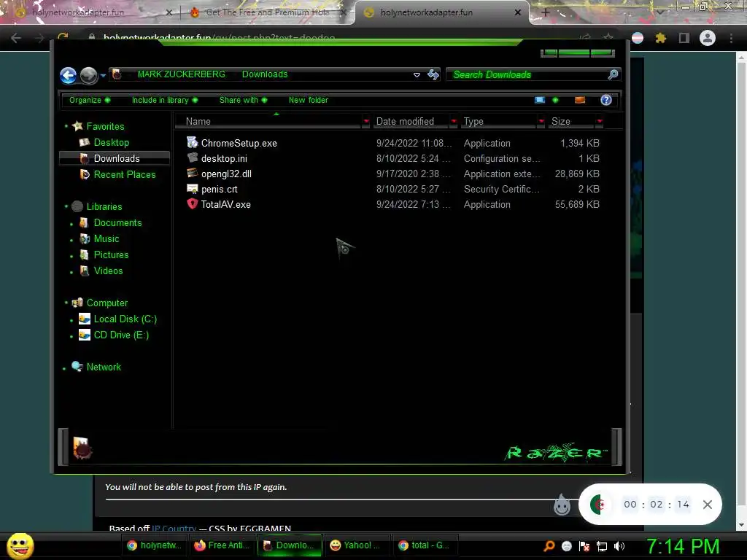Open Local Disk (C:)
Viewport: 747px width, 560px height.
pos(125,319)
